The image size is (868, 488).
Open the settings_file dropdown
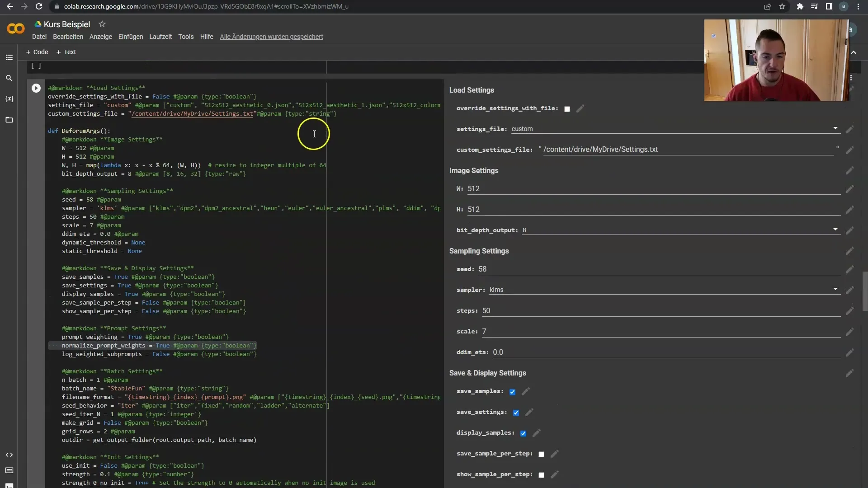click(x=675, y=129)
